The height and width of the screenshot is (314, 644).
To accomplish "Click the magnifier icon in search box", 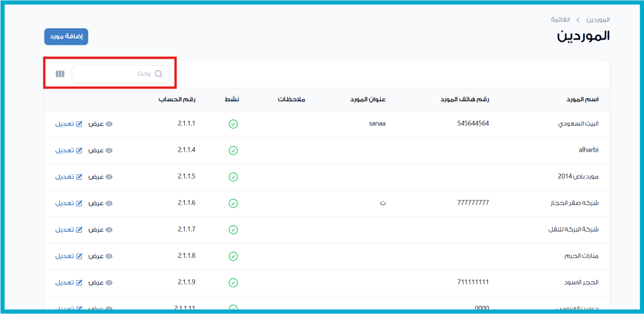I will pyautogui.click(x=158, y=74).
